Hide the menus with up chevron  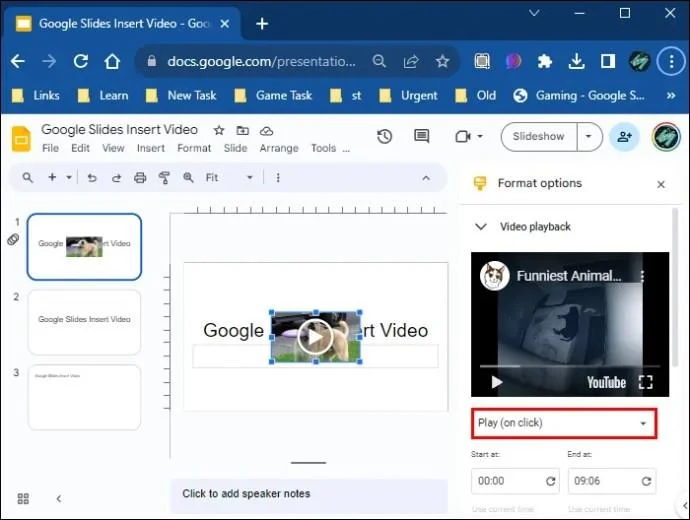pyautogui.click(x=426, y=178)
